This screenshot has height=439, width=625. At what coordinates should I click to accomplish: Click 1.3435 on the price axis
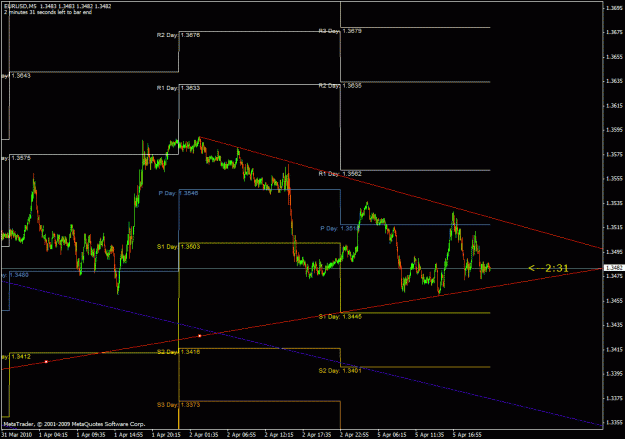tap(614, 325)
